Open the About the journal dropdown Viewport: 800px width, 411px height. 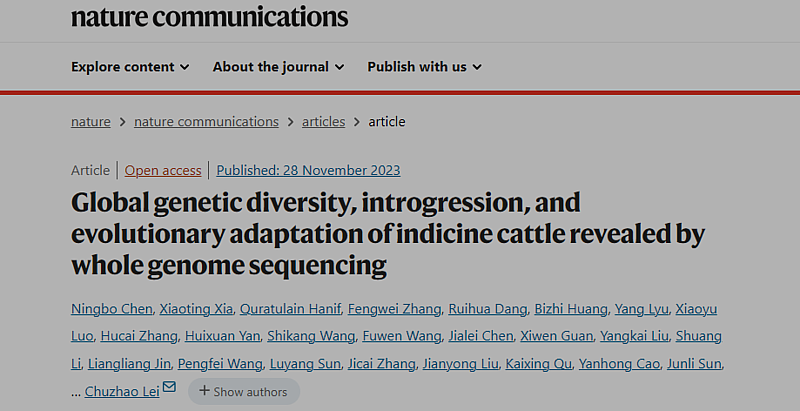coord(278,67)
